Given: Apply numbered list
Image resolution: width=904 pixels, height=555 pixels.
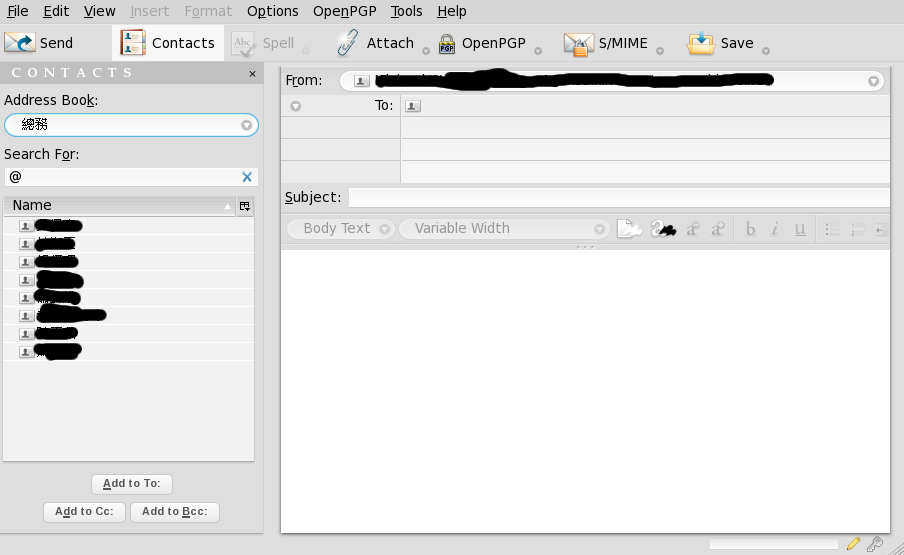Looking at the screenshot, I should pos(858,229).
